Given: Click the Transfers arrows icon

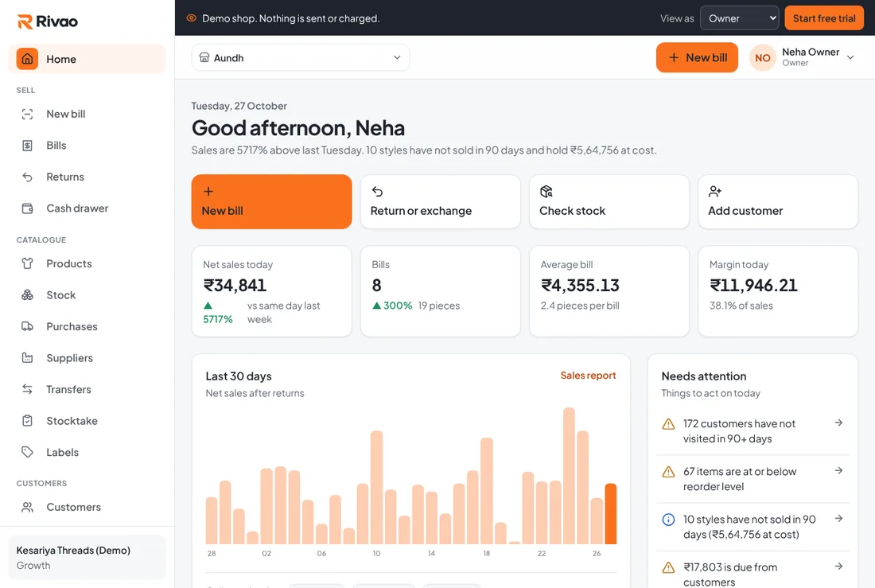Looking at the screenshot, I should 27,389.
